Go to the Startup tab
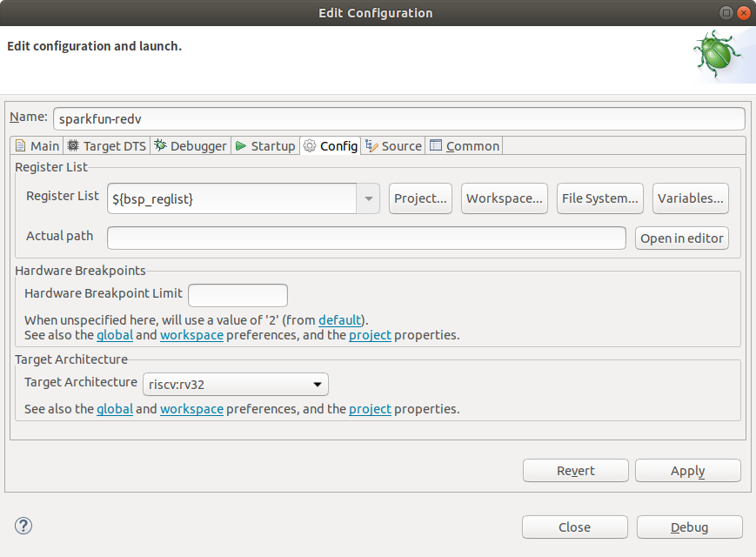 265,146
